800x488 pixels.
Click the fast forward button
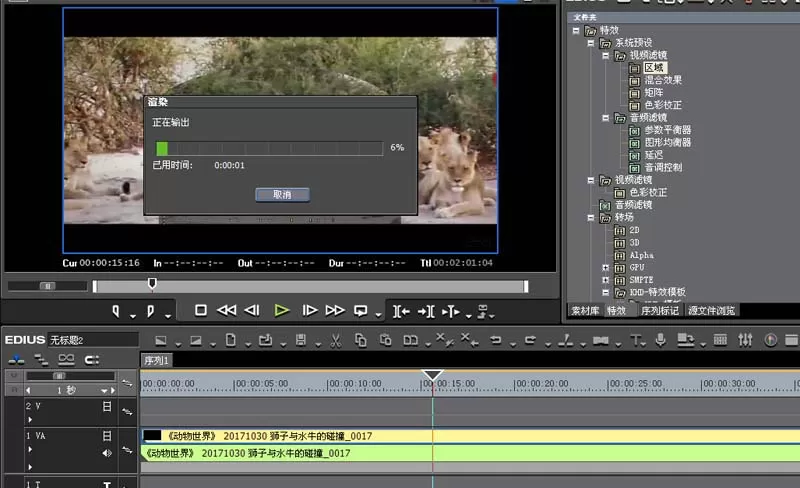tap(335, 310)
